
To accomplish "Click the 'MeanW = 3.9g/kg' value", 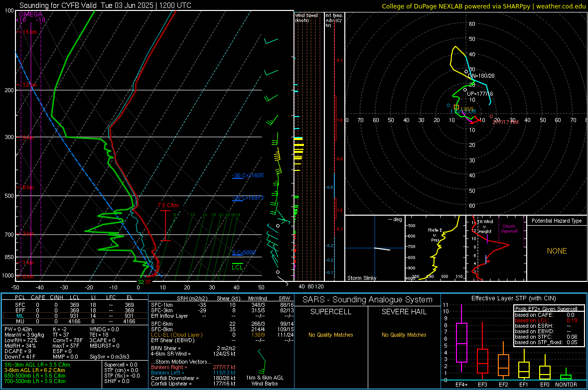I will click(x=24, y=335).
